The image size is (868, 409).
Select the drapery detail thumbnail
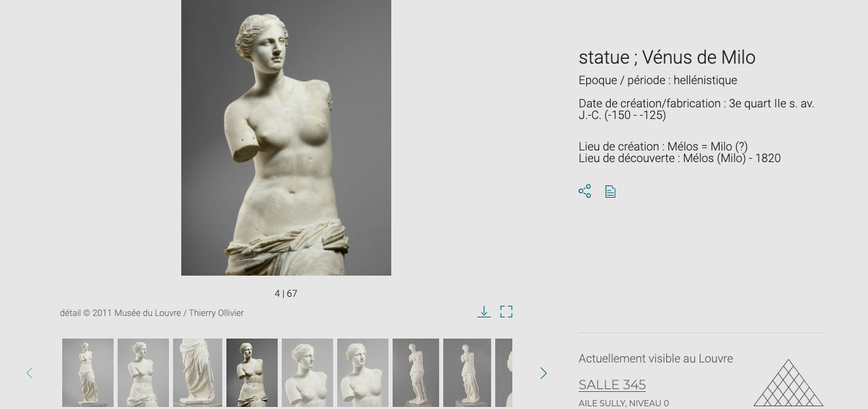(x=198, y=373)
